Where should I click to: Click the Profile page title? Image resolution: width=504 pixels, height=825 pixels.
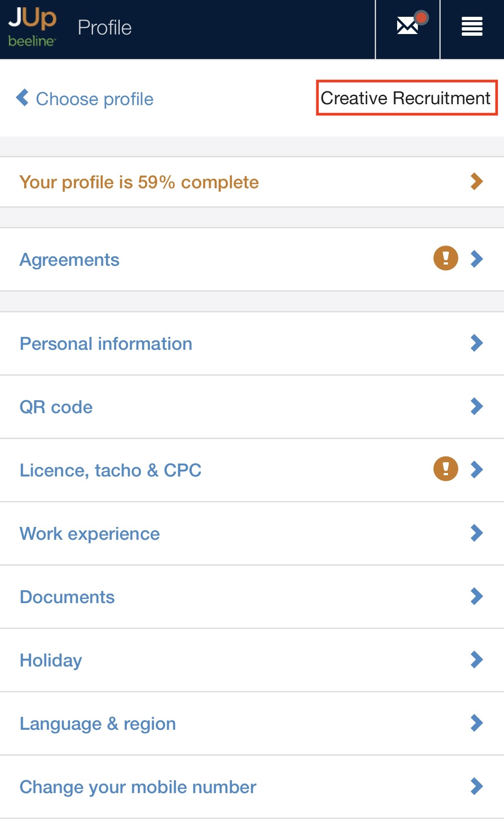pyautogui.click(x=105, y=28)
